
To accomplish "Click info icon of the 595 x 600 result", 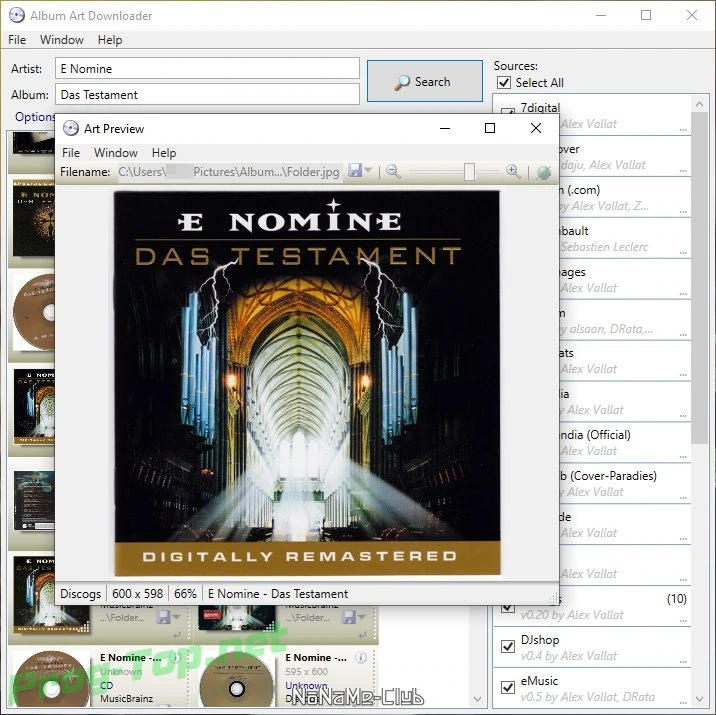I will [x=361, y=657].
